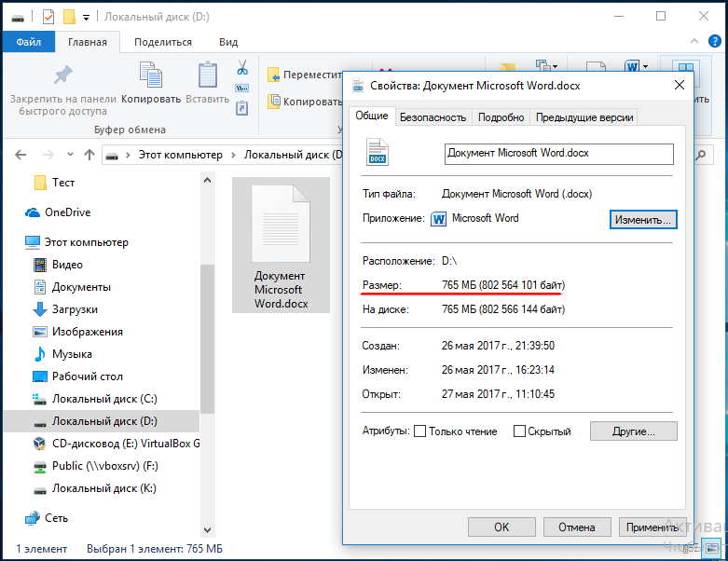
Task: Click the Microsoft Word application icon in dialog
Action: pyautogui.click(x=438, y=219)
